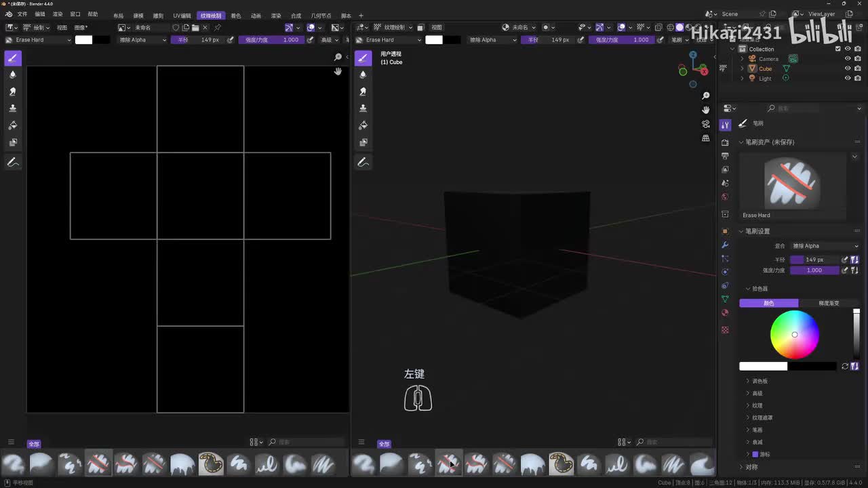Open the 视图 menu in image editor
Screen dimensions: 868x488
click(62, 28)
